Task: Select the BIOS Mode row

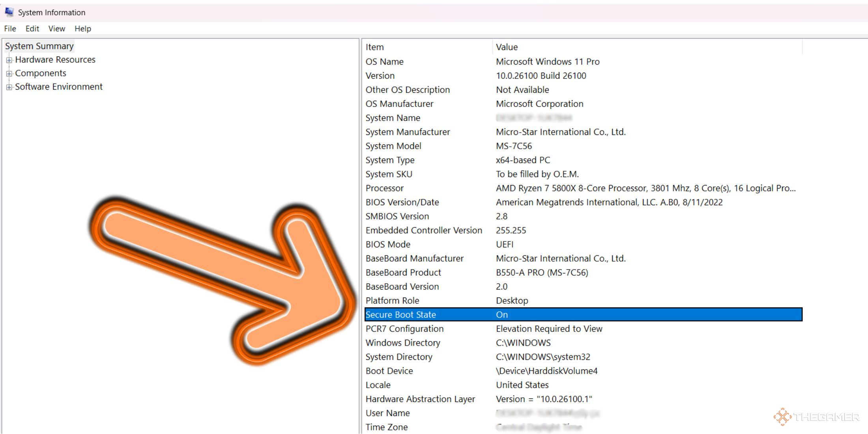Action: point(388,244)
